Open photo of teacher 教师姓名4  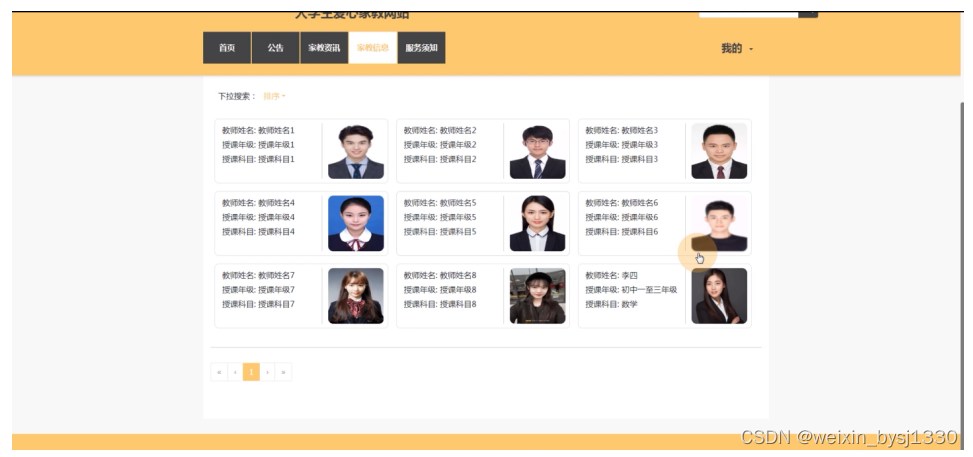click(x=356, y=224)
